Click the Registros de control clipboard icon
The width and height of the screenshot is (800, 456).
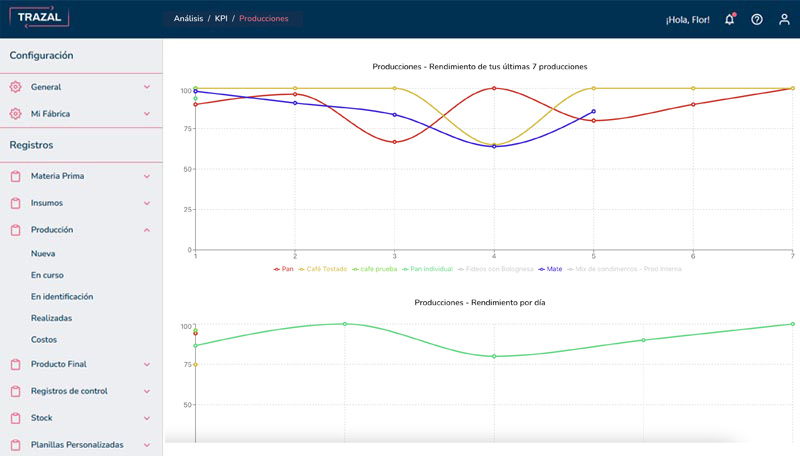(15, 391)
